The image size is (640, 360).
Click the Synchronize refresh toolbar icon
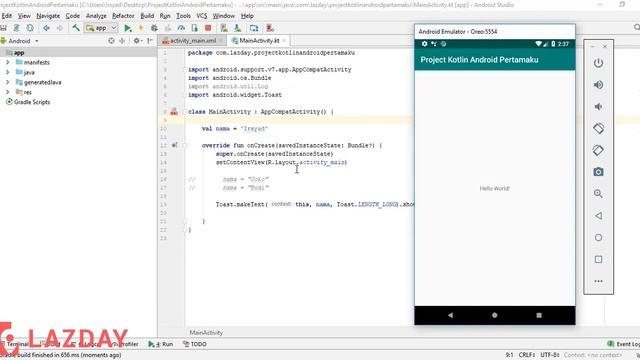[x=30, y=28]
